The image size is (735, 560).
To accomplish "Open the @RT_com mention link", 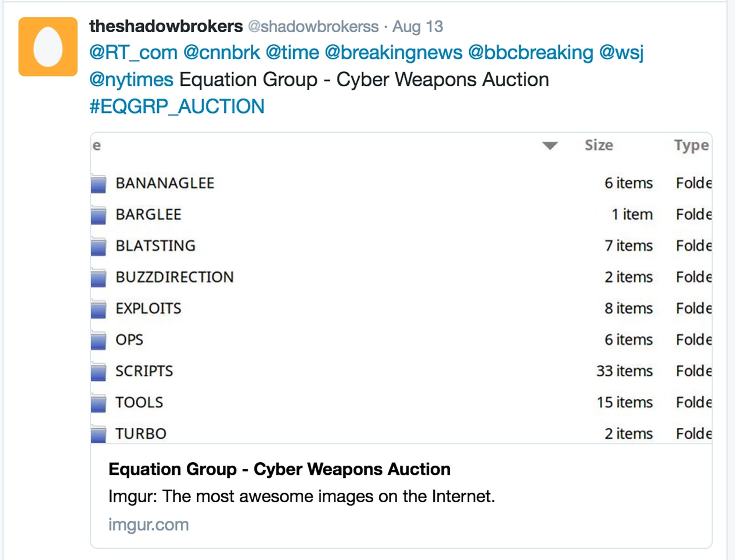I will pos(133,53).
